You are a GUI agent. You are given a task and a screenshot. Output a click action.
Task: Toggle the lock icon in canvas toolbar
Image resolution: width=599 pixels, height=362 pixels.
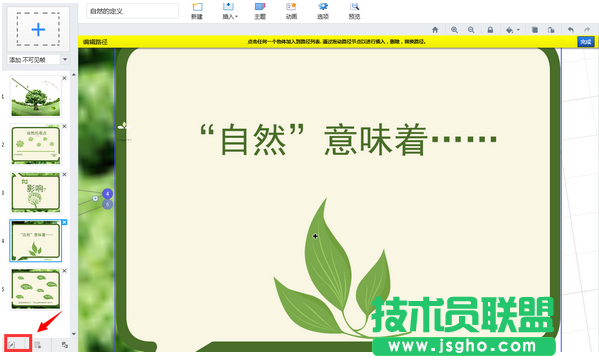point(490,30)
